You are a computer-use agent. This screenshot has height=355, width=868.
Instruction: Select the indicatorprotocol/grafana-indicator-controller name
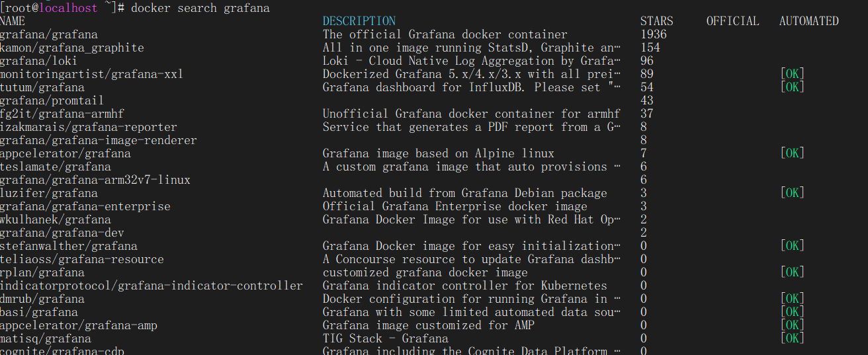pos(152,286)
